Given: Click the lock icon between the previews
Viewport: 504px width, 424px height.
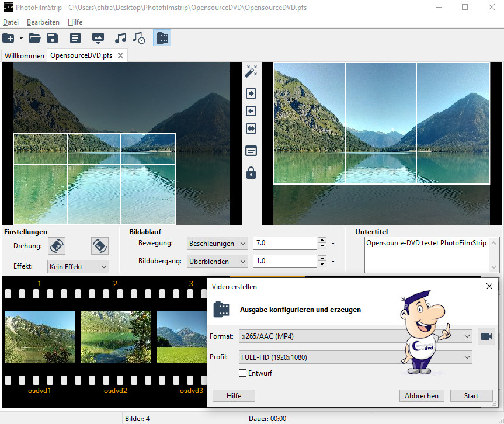Looking at the screenshot, I should click(251, 173).
